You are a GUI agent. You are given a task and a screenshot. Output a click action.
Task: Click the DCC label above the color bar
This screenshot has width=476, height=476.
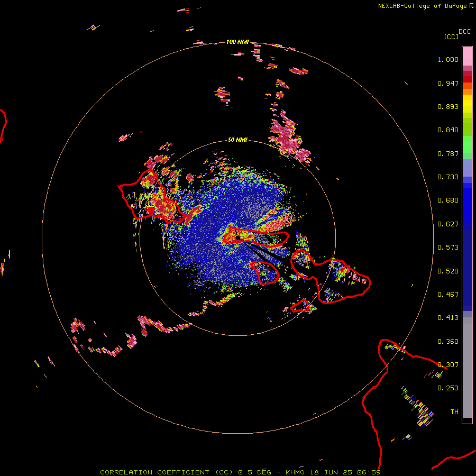464,32
